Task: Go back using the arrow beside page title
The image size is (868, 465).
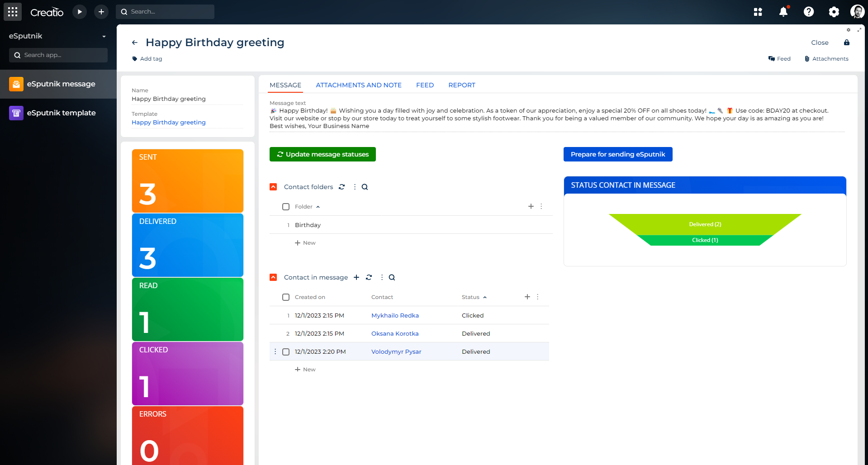Action: [x=135, y=43]
